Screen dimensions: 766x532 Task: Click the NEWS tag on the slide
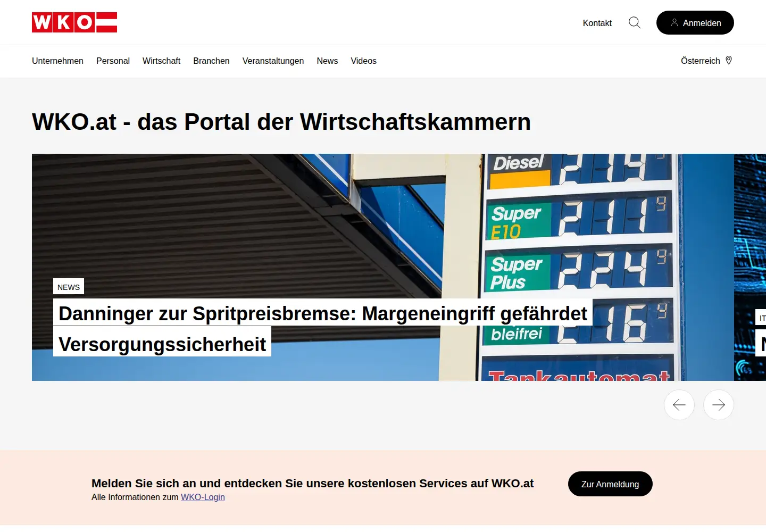(x=69, y=287)
